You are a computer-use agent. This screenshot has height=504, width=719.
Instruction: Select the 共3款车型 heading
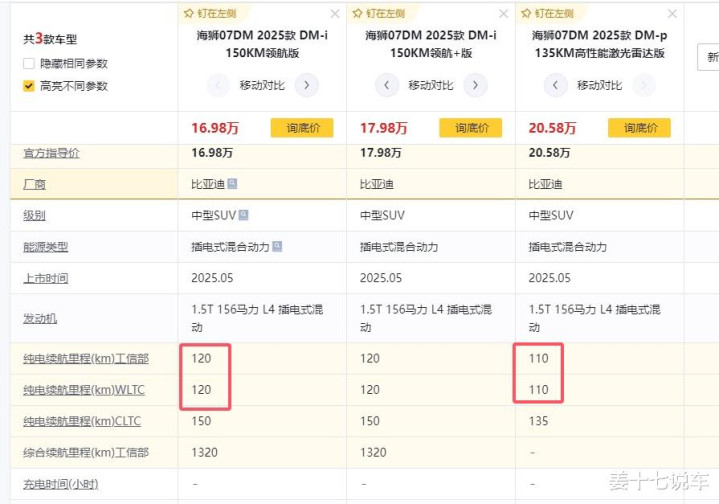click(x=50, y=39)
